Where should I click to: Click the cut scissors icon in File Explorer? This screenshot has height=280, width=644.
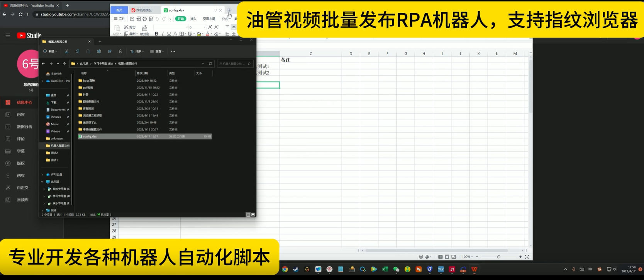(66, 51)
